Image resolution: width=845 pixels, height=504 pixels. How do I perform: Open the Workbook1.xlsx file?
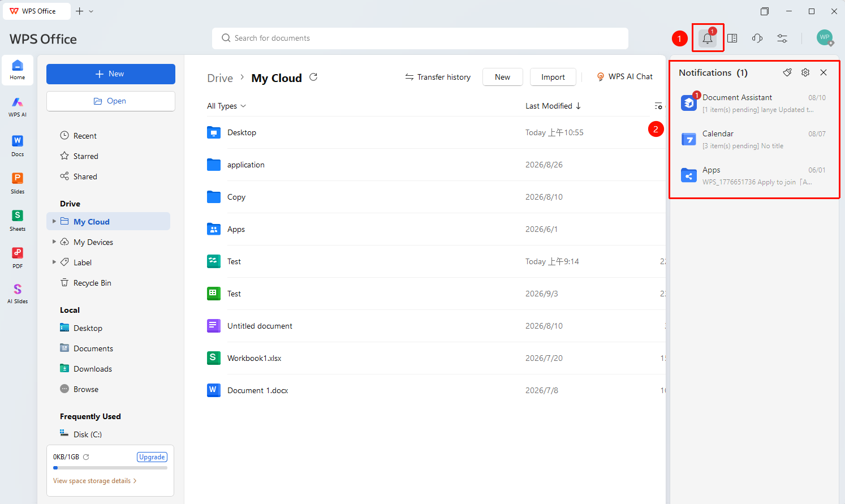click(x=254, y=358)
